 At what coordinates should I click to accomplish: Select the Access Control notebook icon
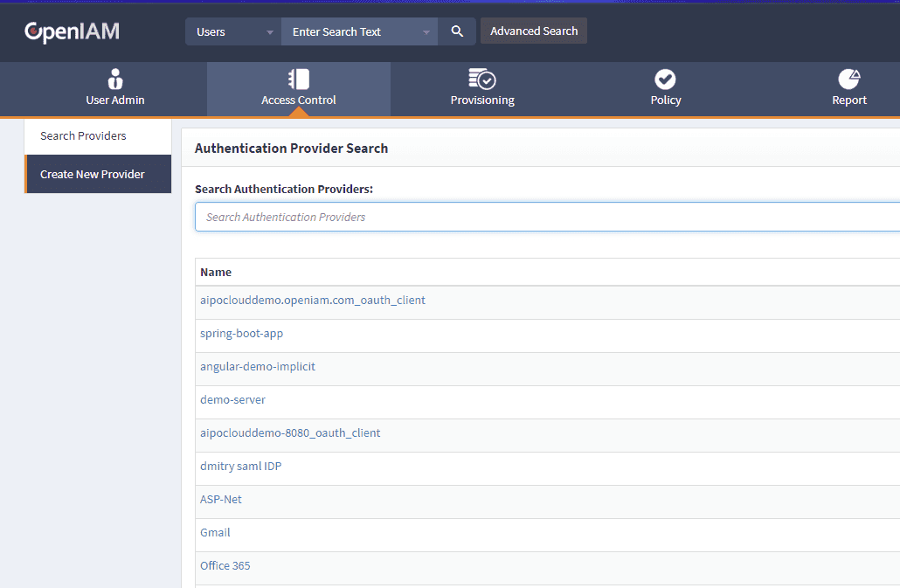coord(299,80)
